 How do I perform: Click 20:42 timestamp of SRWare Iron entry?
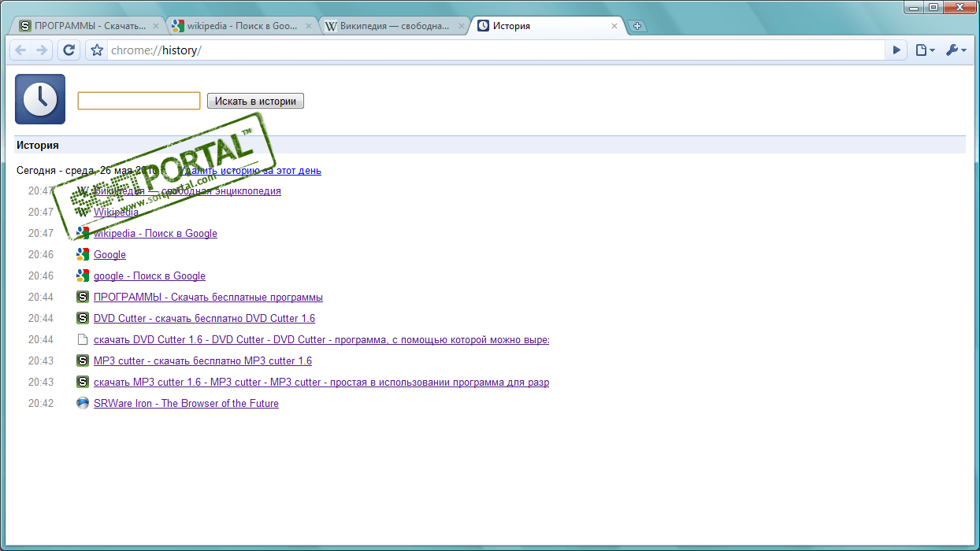[41, 403]
